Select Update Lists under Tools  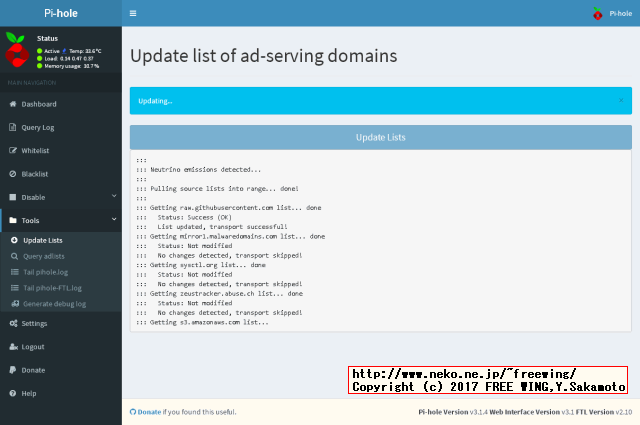(61, 240)
